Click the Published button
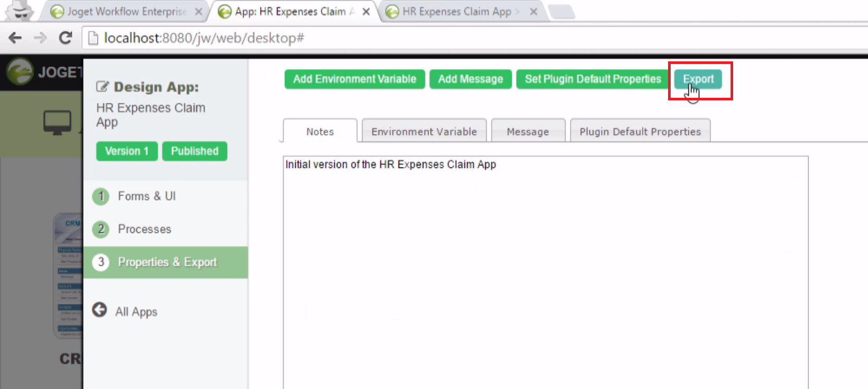Viewport: 868px width, 389px height. pos(195,151)
